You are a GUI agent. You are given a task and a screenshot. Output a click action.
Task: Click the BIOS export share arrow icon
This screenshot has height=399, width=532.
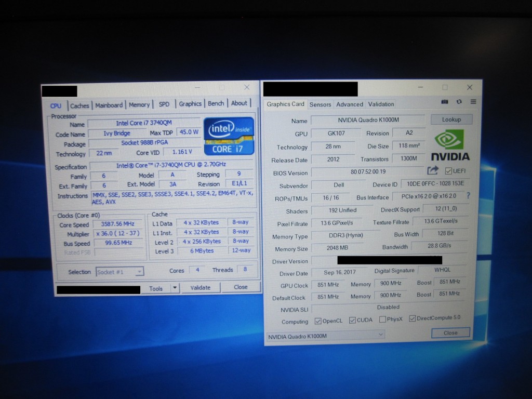point(433,170)
